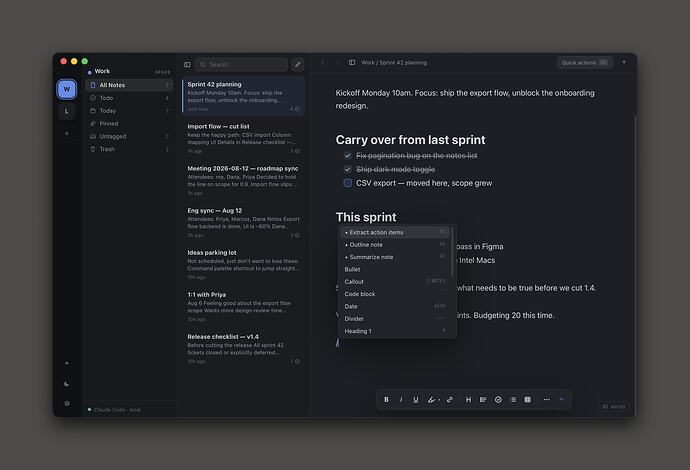Select the highlighter pen tool
Viewport: 690px width, 470px height.
(431, 400)
